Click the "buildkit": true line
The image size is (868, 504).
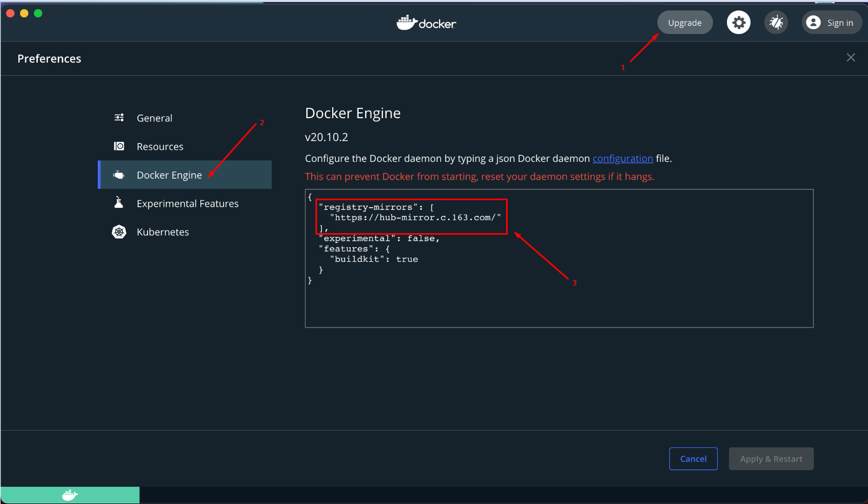pos(374,259)
